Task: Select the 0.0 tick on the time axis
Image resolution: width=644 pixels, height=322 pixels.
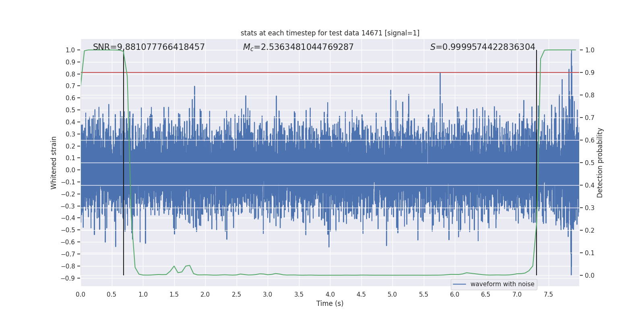Action: tap(80, 294)
